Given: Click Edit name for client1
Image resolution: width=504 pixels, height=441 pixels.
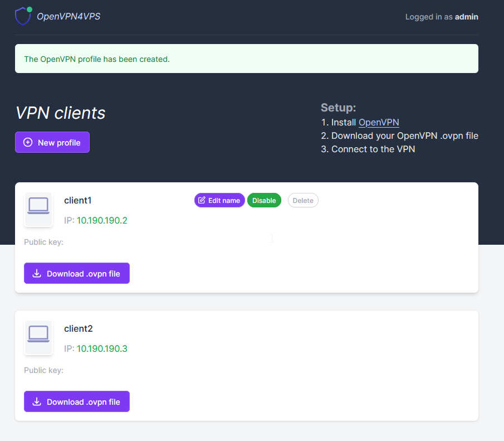Looking at the screenshot, I should [219, 200].
